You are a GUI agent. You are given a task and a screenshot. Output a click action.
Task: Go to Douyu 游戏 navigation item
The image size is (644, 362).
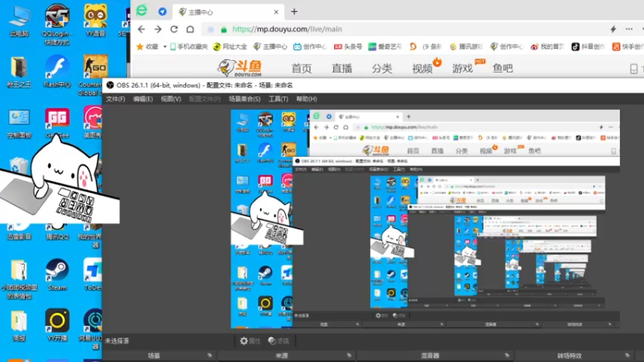pyautogui.click(x=462, y=68)
